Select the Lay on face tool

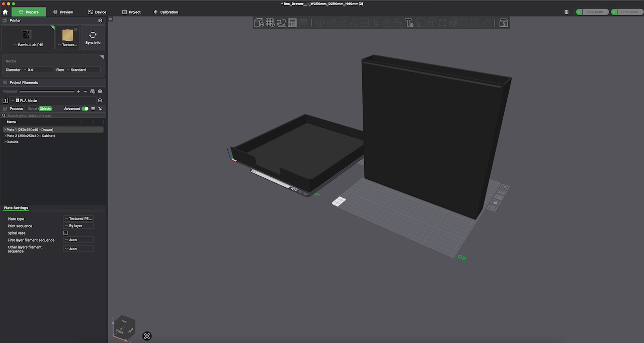tap(353, 23)
